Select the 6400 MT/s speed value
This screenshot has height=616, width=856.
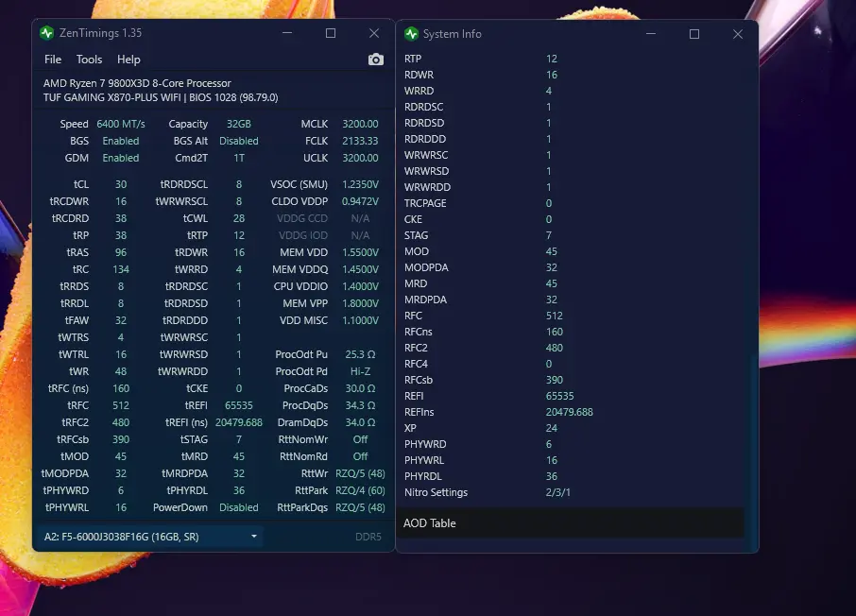tap(121, 124)
